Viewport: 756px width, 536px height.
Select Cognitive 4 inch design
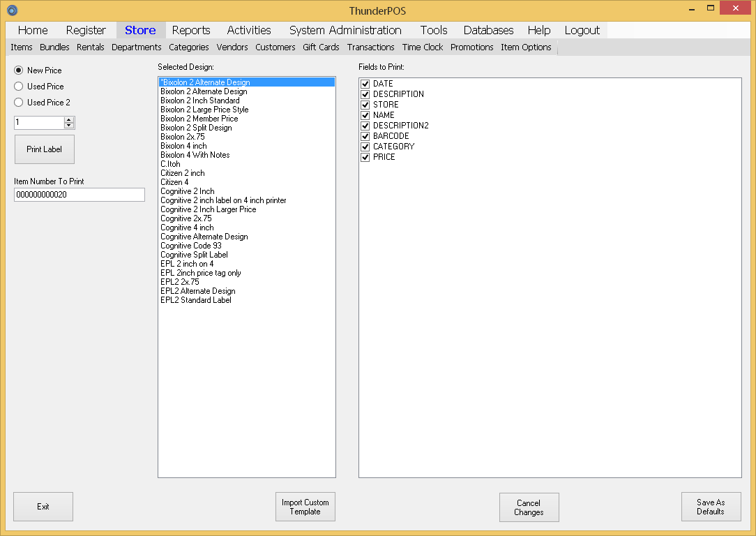pyautogui.click(x=247, y=228)
